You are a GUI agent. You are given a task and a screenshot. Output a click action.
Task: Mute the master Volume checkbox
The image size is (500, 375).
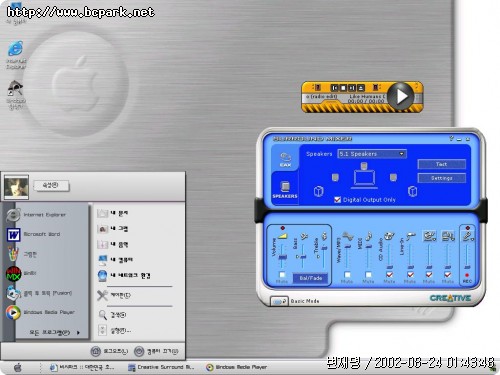(x=282, y=275)
